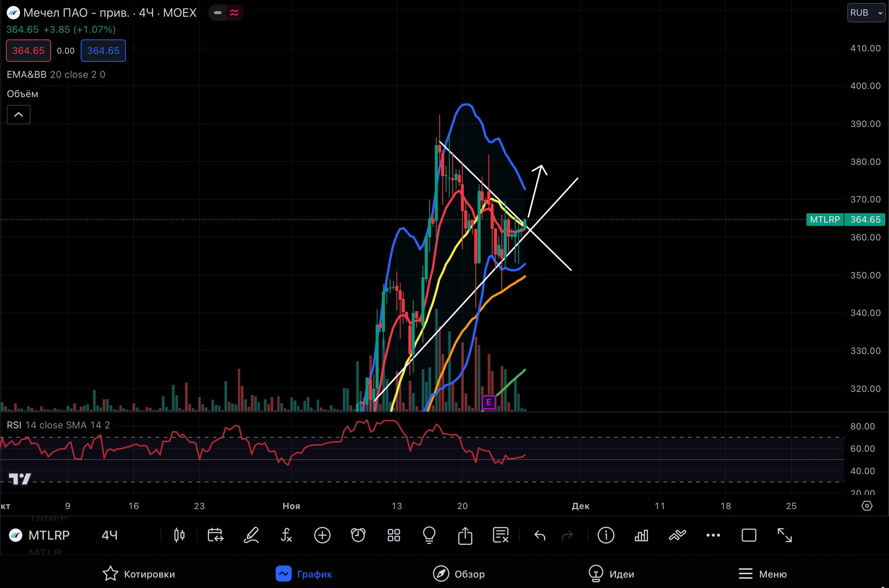This screenshot has height=588, width=889.
Task: Open the layout grid icon
Action: click(394, 535)
